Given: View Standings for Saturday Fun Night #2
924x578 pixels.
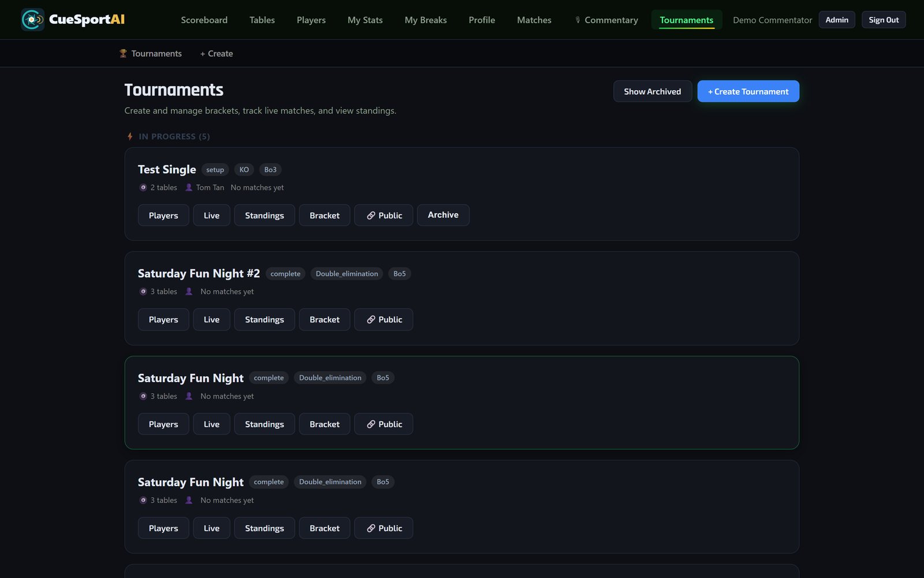Looking at the screenshot, I should pyautogui.click(x=264, y=319).
